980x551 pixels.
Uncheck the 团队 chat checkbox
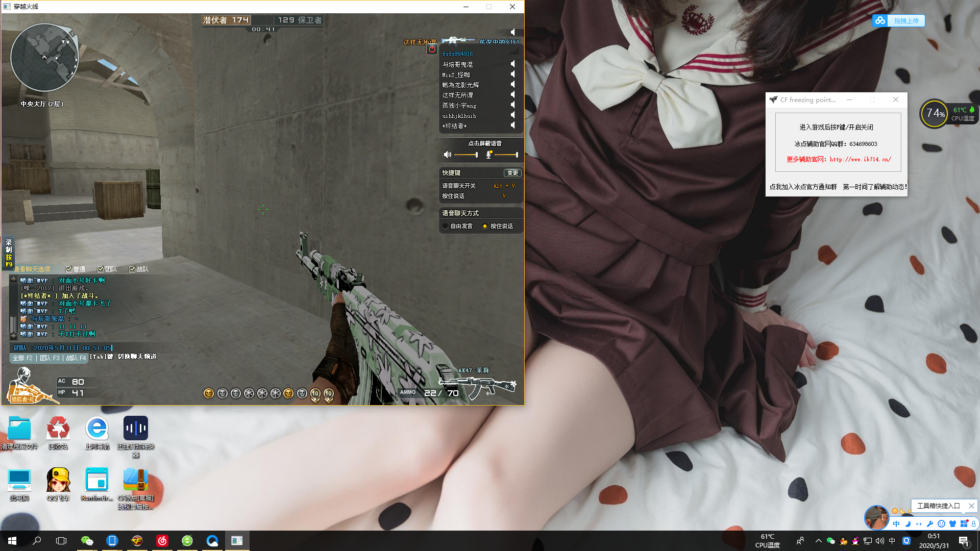coord(101,269)
